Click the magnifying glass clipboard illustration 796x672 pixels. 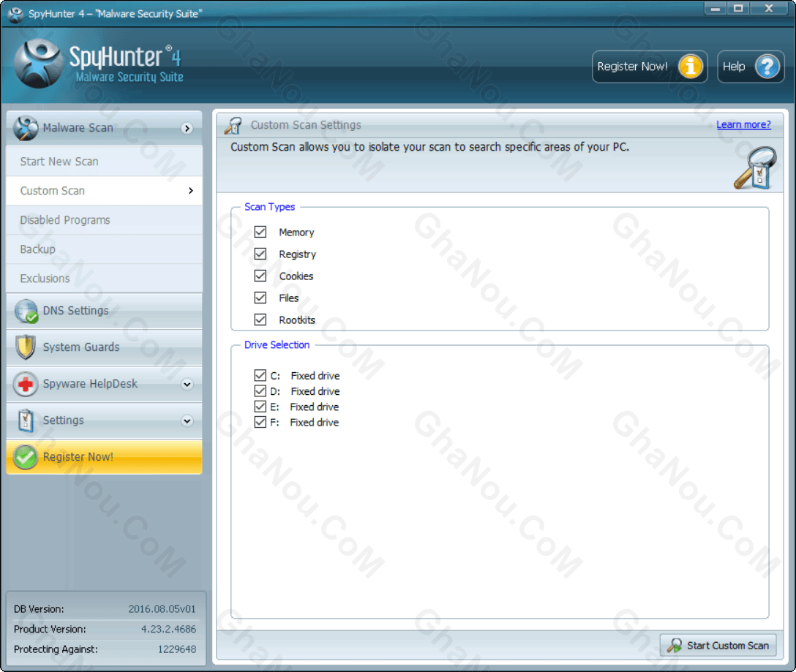[755, 167]
